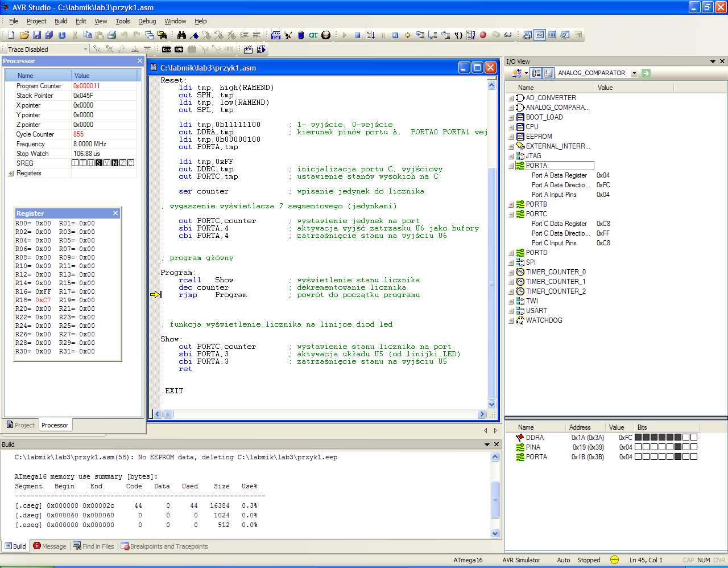728x568 pixels.
Task: Click the green arrow beside ANALOG_COMPARATOR box
Action: click(646, 73)
